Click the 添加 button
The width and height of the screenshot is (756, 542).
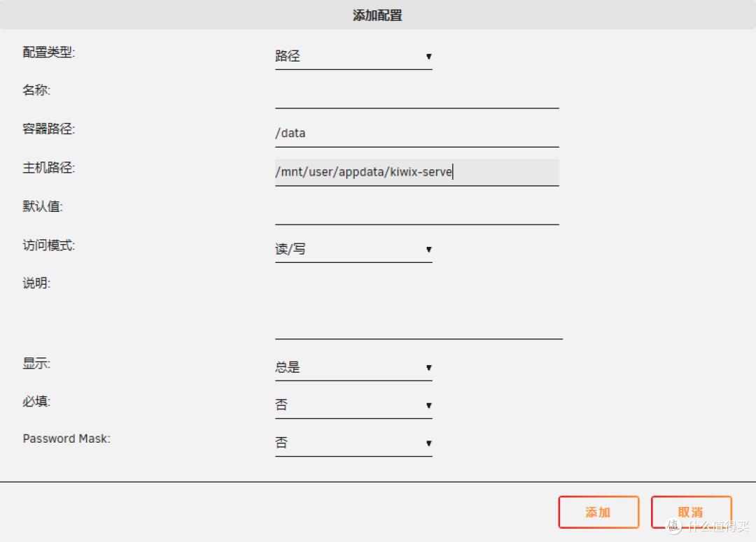598,511
